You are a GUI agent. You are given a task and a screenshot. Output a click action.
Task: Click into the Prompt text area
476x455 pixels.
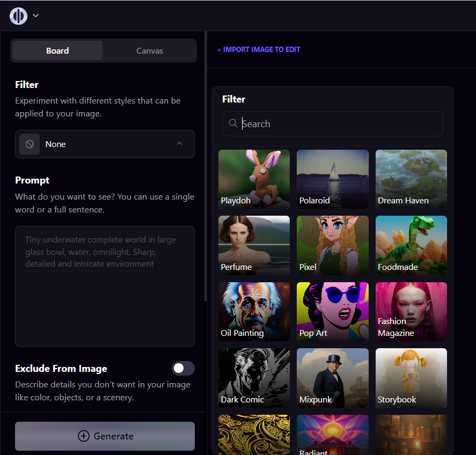[x=105, y=286]
